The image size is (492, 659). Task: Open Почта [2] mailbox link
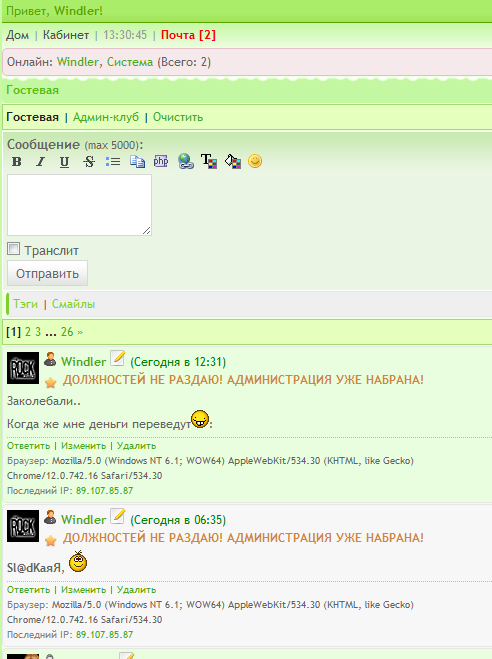(x=188, y=35)
